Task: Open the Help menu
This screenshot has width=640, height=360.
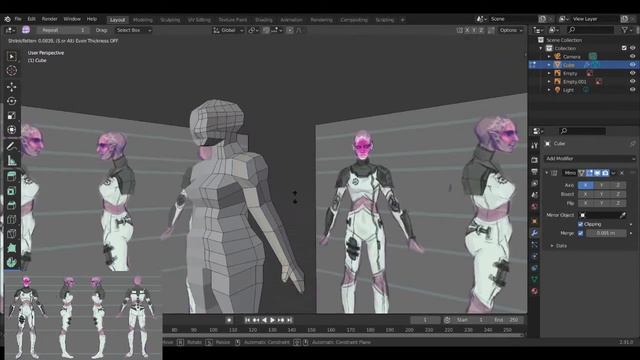Action: pos(92,19)
